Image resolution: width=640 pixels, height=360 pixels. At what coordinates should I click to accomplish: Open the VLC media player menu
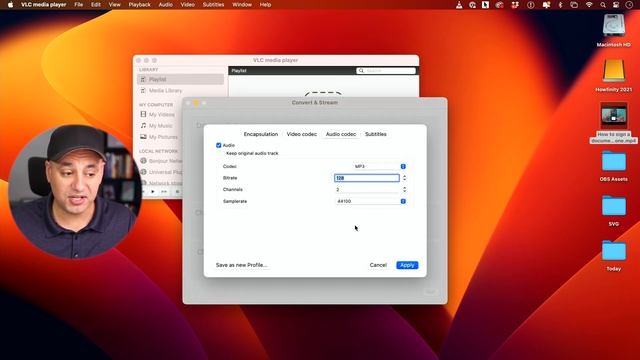pyautogui.click(x=43, y=5)
